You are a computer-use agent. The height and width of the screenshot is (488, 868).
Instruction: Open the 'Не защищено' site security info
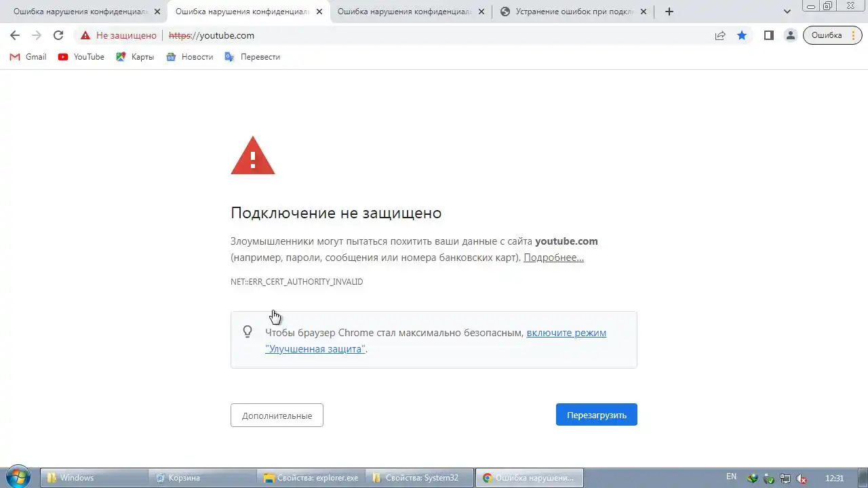118,35
